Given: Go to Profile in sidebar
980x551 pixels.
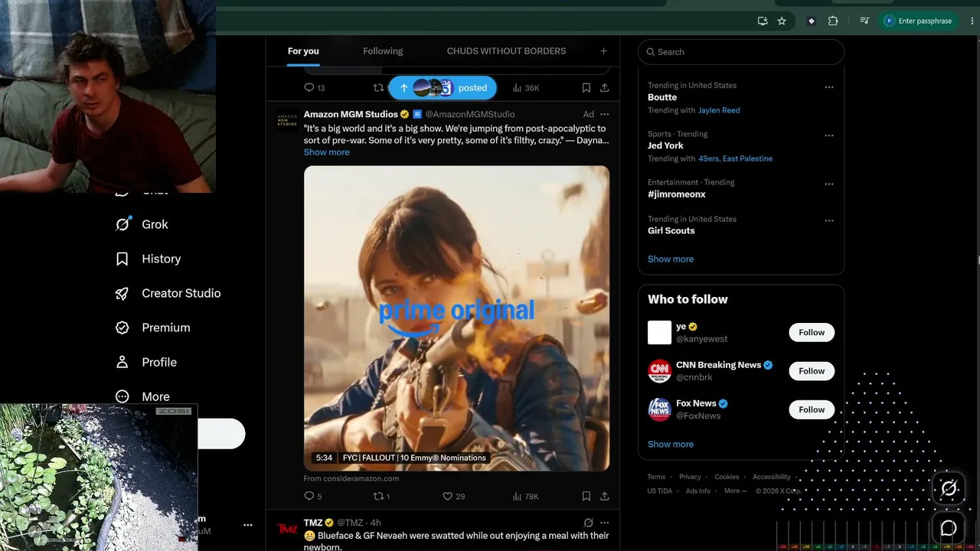Looking at the screenshot, I should (145, 362).
